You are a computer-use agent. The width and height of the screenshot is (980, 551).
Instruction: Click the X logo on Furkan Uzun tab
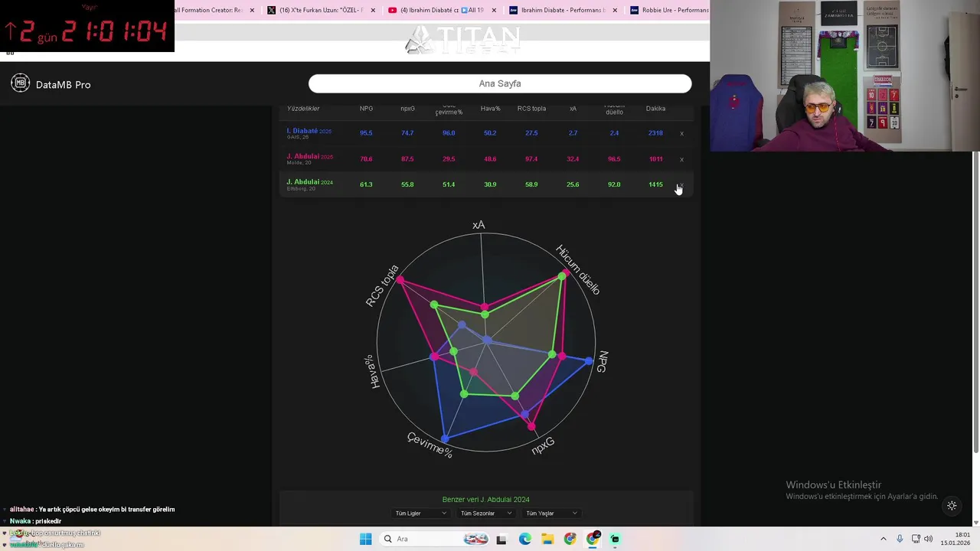click(x=271, y=10)
